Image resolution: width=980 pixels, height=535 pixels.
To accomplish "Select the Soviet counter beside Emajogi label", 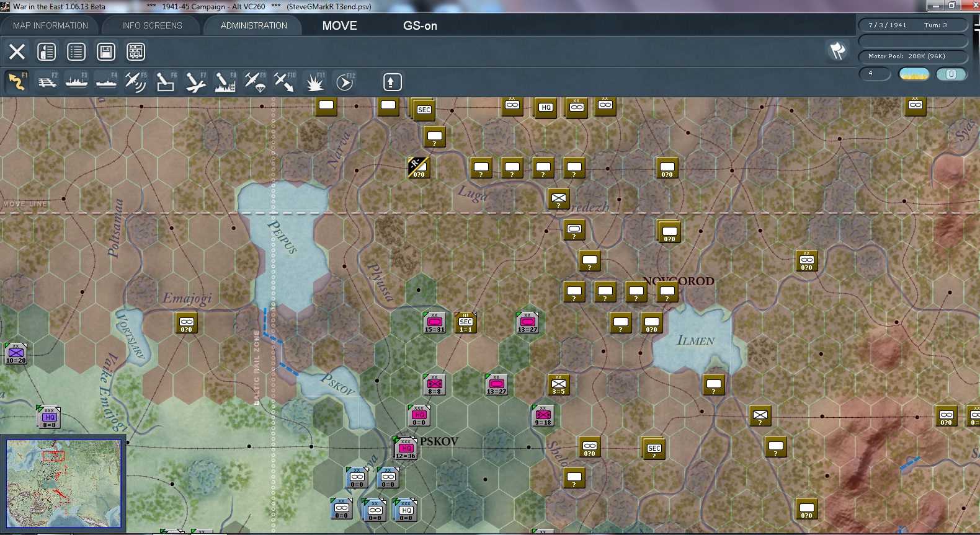I will click(187, 322).
